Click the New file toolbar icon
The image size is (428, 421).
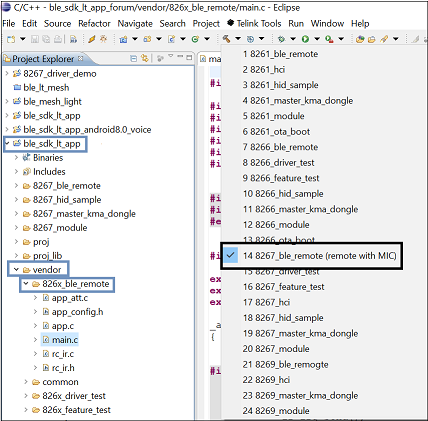pos(11,39)
